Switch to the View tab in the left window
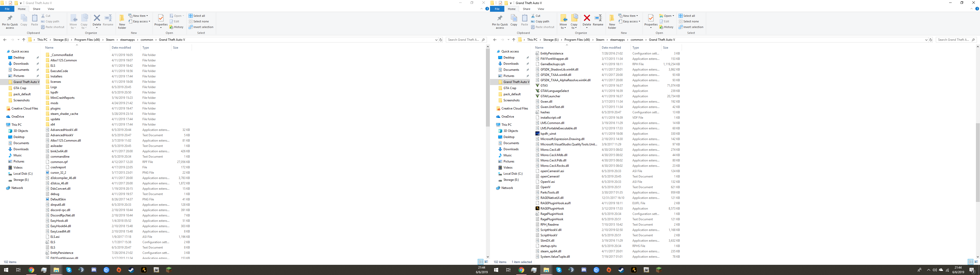This screenshot has height=275, width=980. pos(51,9)
